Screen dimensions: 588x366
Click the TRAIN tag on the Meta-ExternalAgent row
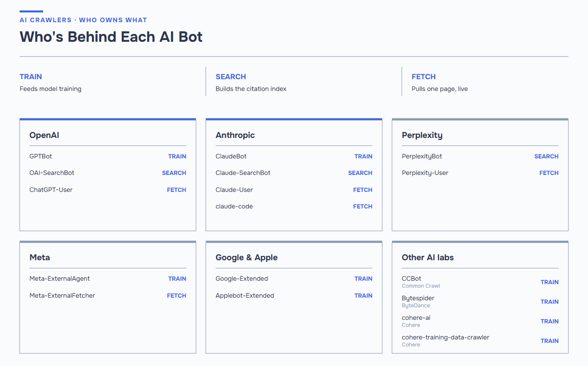[177, 279]
